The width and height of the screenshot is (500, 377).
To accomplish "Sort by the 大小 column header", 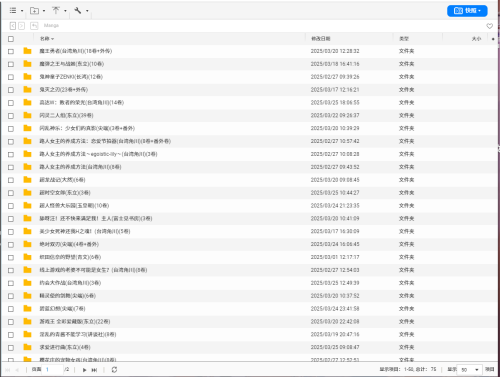I will pos(476,39).
